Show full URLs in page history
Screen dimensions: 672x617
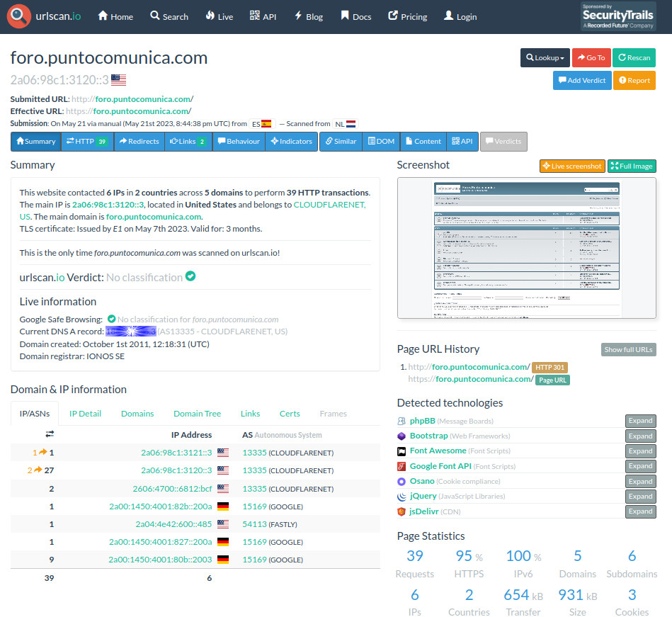[628, 349]
